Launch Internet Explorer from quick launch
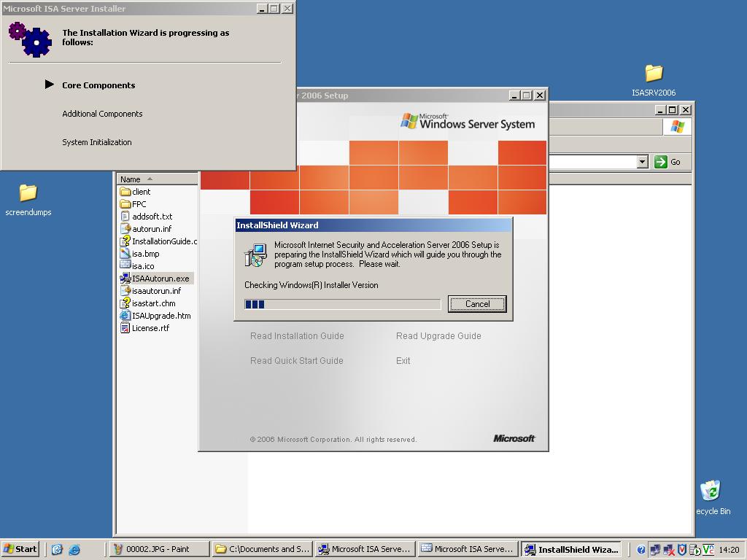 74,549
